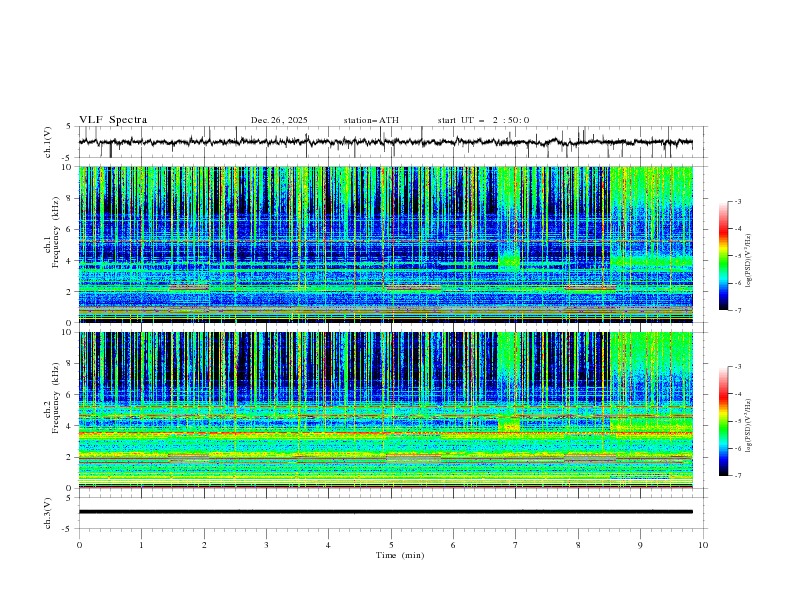This screenshot has height=612, width=792.
Task: Click the "VLF Spectra" title text
Action: [x=113, y=120]
